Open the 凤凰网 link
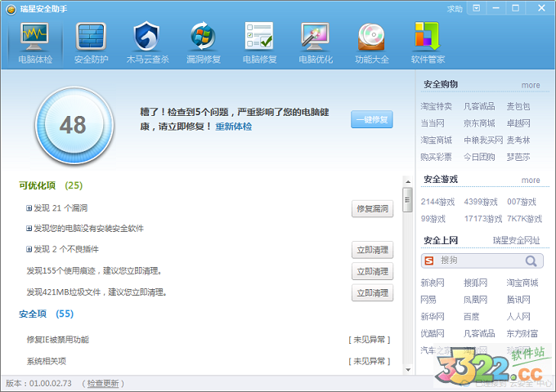 coord(475,300)
